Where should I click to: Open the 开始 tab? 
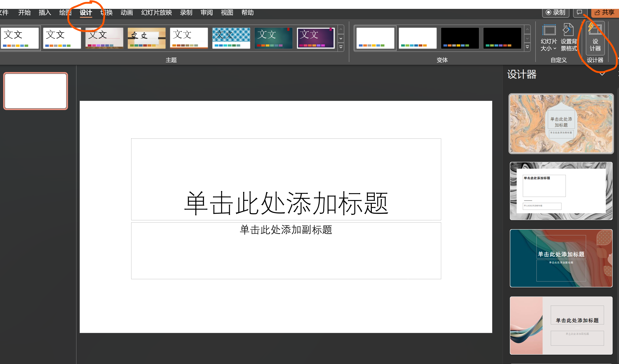pos(24,13)
